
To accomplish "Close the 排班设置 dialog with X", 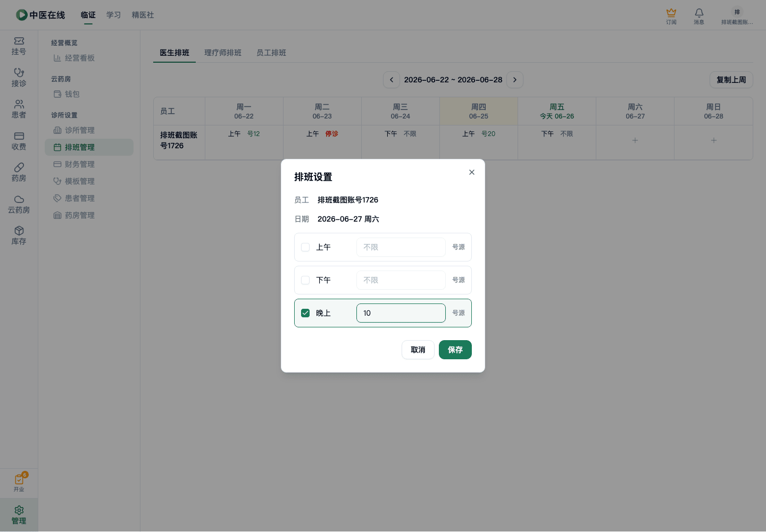I will [472, 172].
